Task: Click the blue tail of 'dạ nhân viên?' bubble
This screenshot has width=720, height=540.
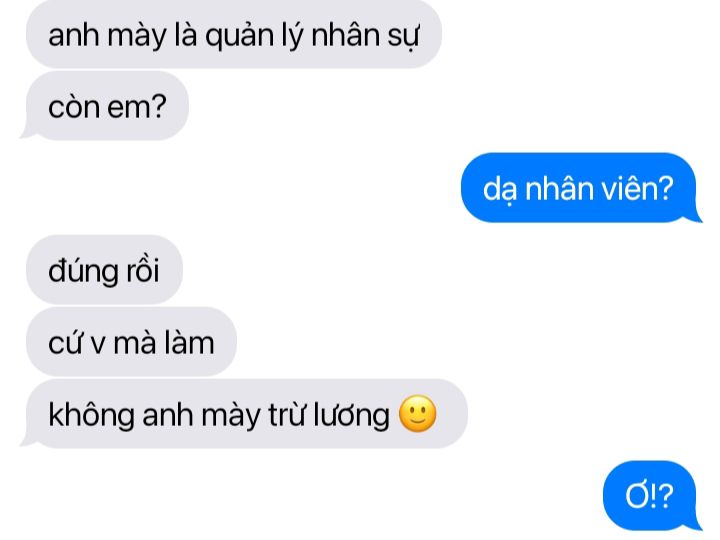Action: tap(695, 215)
